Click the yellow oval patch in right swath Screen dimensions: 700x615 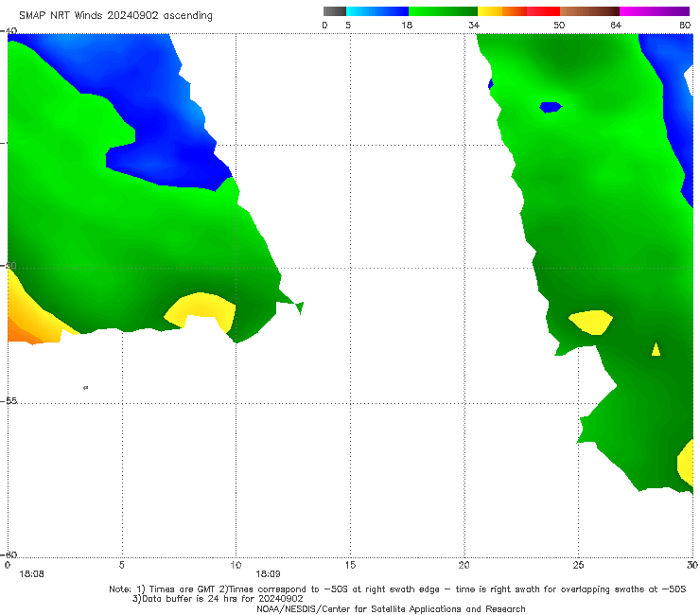pyautogui.click(x=591, y=322)
